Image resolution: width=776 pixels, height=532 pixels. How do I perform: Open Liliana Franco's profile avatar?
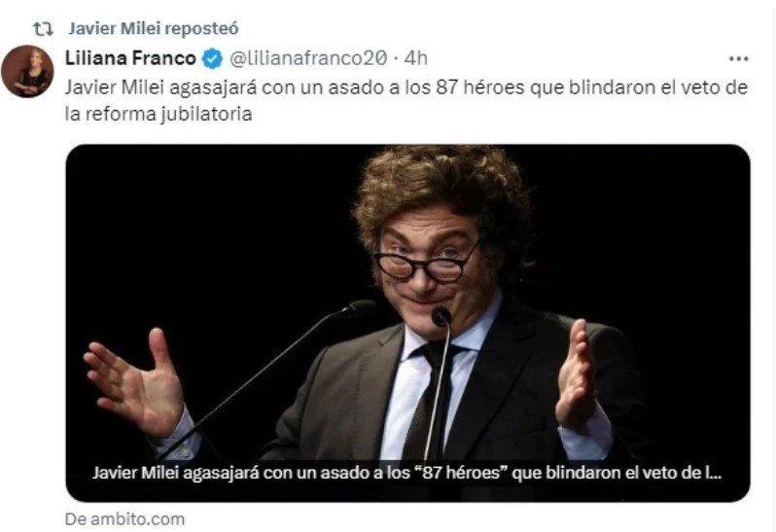tap(27, 71)
